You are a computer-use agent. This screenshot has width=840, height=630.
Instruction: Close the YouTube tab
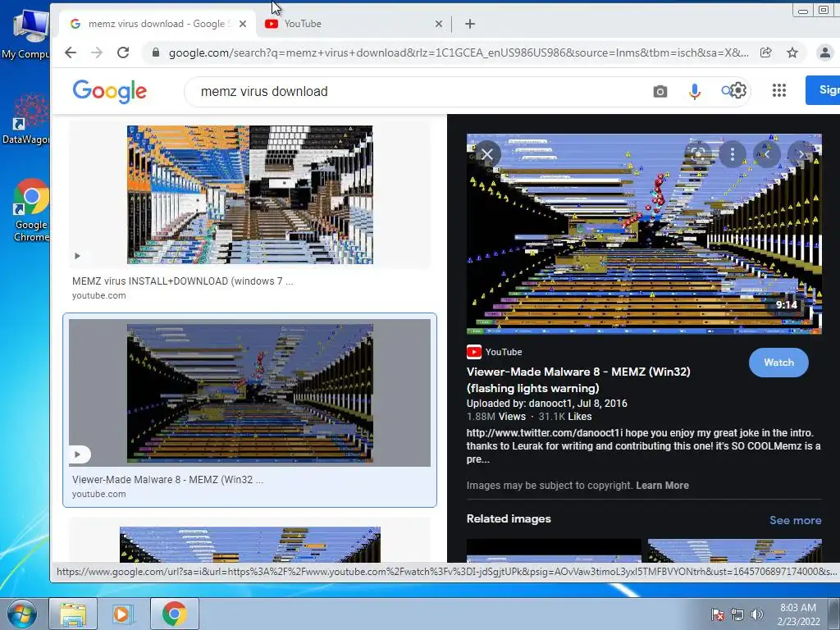tap(438, 24)
